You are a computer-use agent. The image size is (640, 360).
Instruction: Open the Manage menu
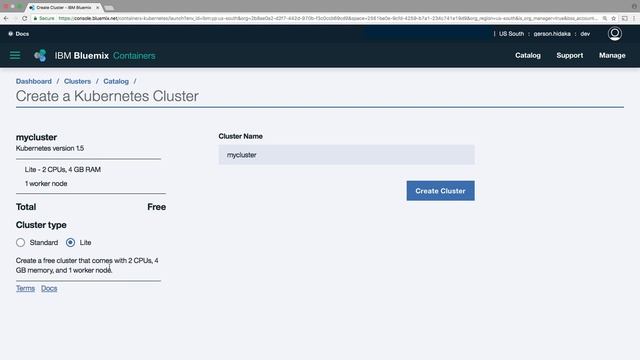(x=612, y=55)
